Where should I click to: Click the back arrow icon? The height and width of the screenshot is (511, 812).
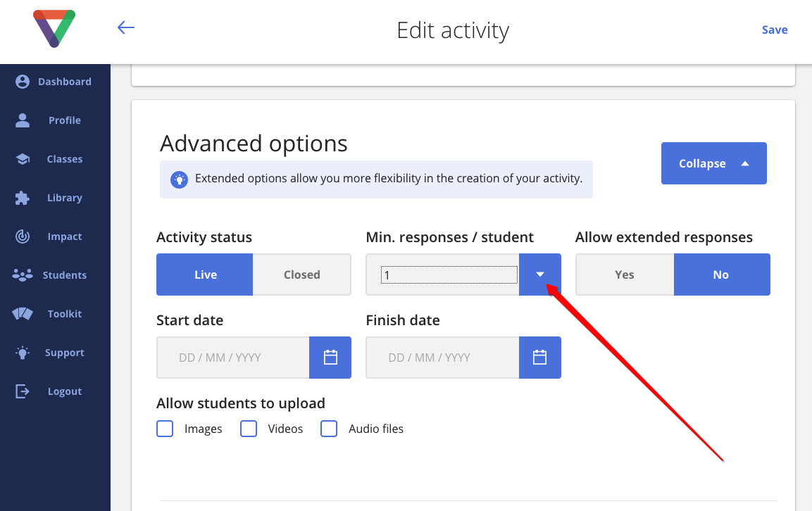[x=125, y=28]
